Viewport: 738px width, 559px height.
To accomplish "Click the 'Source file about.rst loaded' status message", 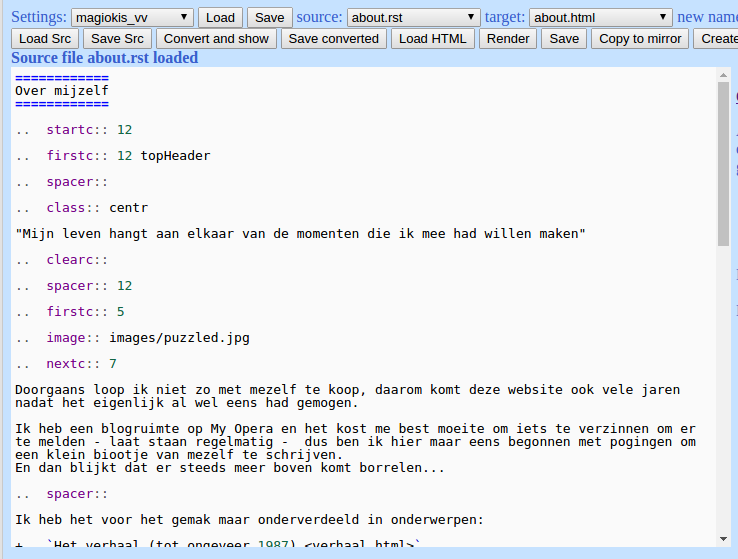I will click(104, 58).
